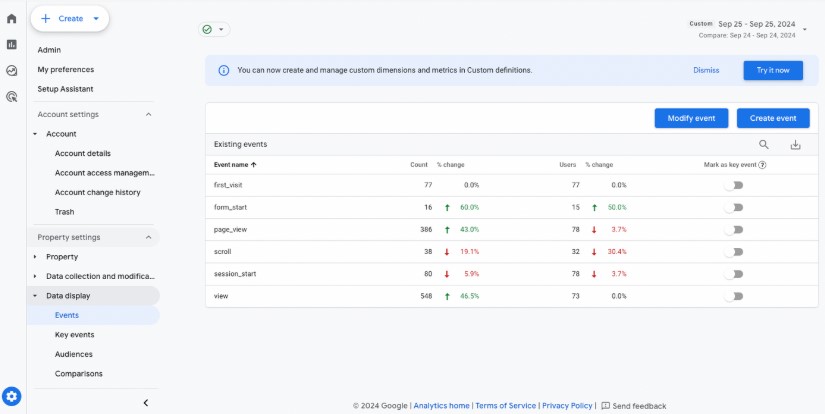Viewport: 825px width, 414px height.
Task: Click the search icon above events table
Action: click(764, 145)
